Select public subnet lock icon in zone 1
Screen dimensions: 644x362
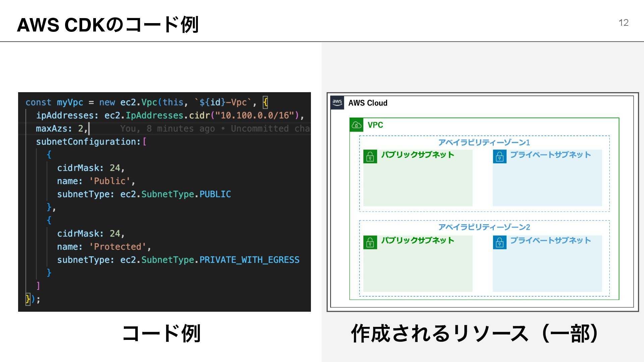tap(370, 157)
